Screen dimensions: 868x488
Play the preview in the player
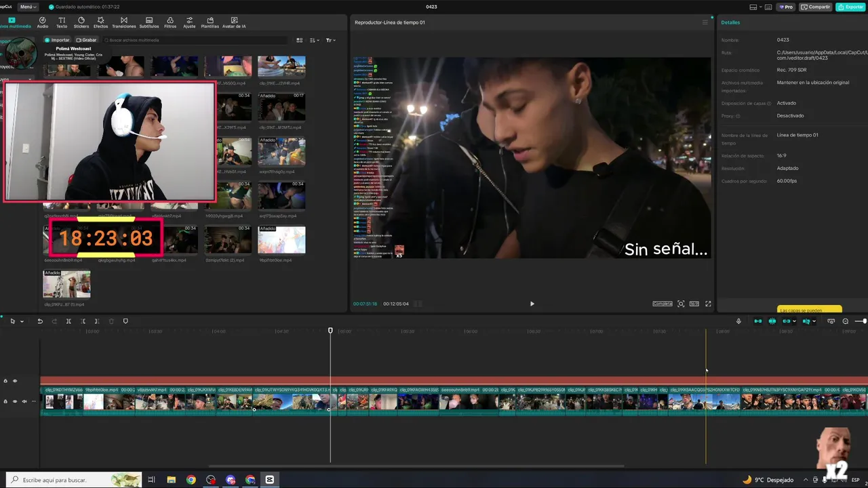coord(532,304)
